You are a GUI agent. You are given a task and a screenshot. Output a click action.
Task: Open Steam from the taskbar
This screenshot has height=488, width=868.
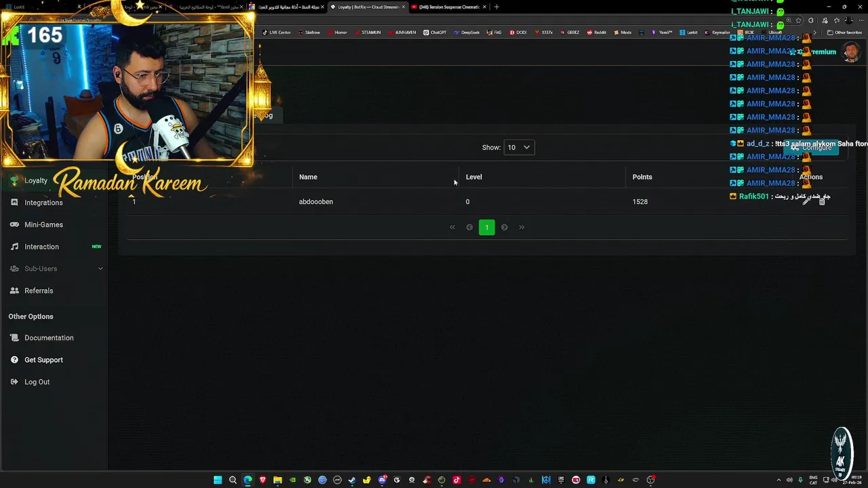click(352, 480)
